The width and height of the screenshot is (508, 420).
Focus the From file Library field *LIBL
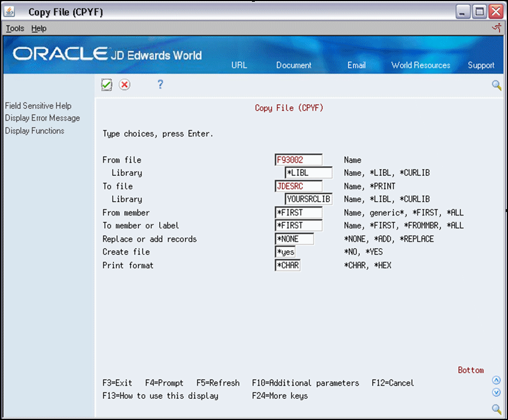pos(309,172)
